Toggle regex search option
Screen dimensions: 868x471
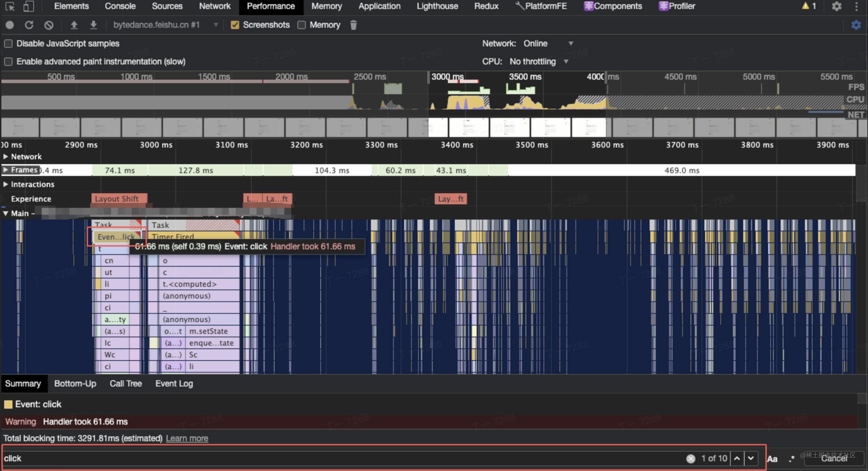click(791, 459)
